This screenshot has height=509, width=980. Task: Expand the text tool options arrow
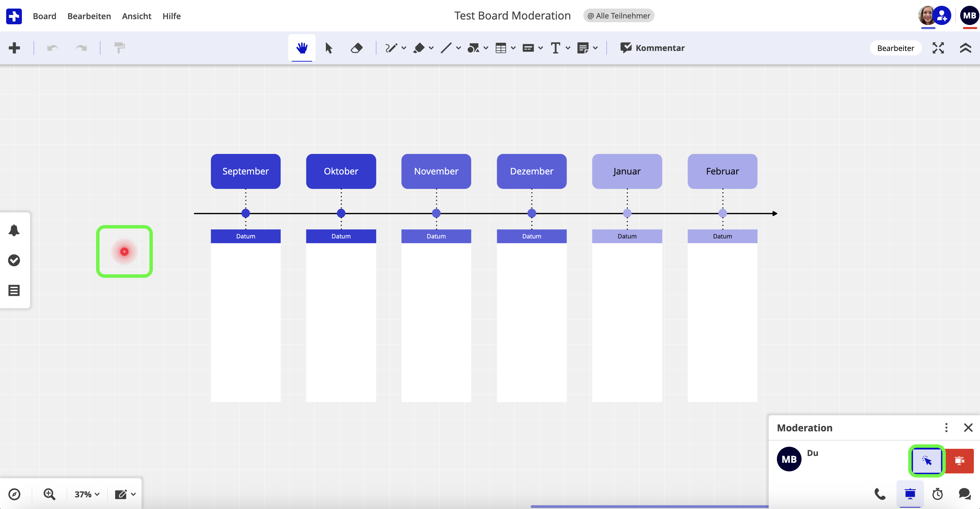[568, 48]
